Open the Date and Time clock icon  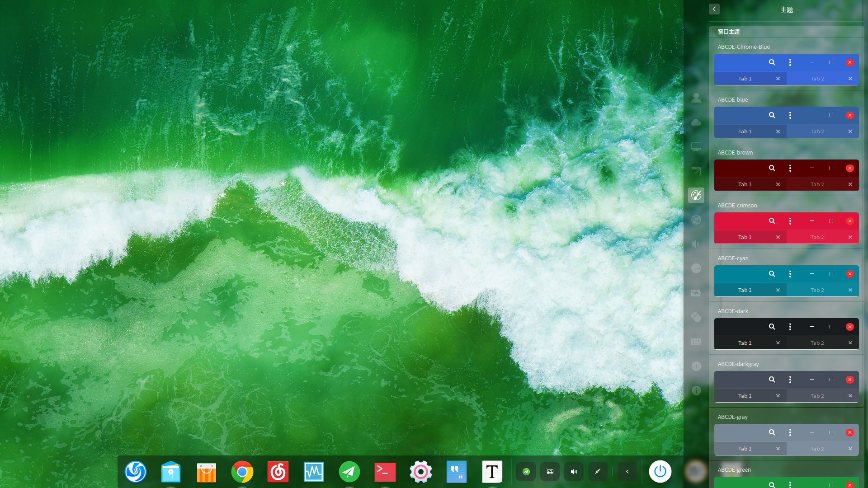coord(696,268)
